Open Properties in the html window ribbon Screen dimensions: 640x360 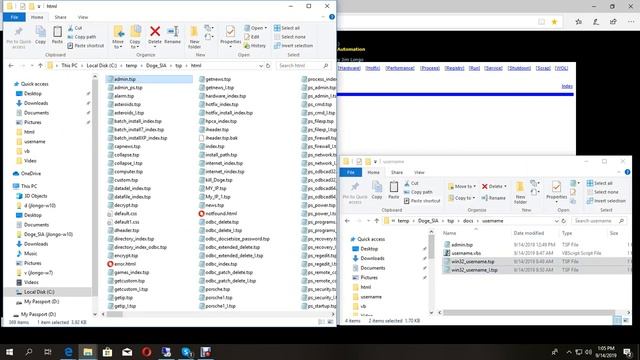tap(231, 36)
